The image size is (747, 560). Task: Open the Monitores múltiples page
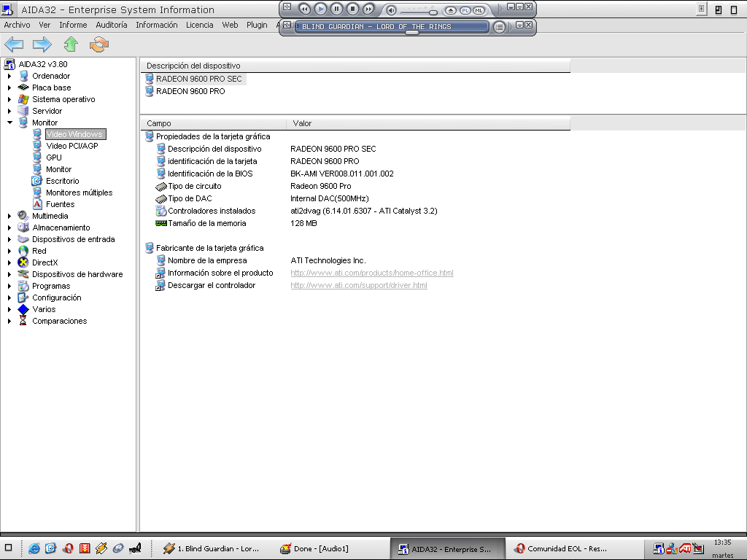coord(79,192)
